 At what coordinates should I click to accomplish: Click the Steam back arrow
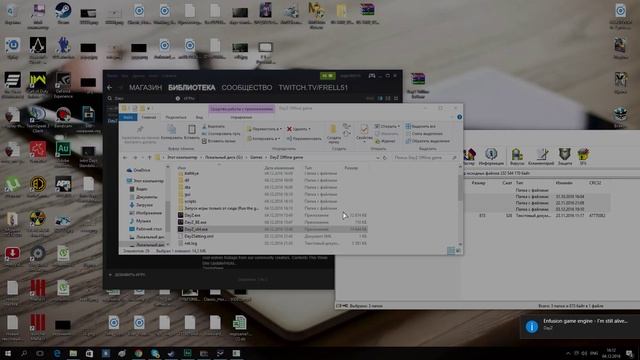coord(109,87)
